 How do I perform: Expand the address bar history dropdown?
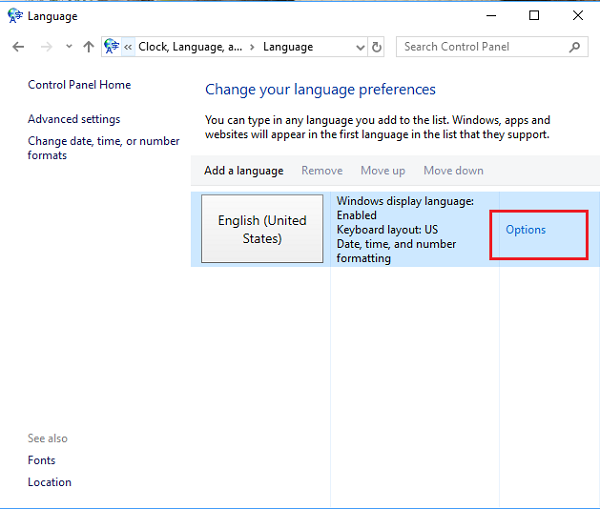pyautogui.click(x=360, y=47)
